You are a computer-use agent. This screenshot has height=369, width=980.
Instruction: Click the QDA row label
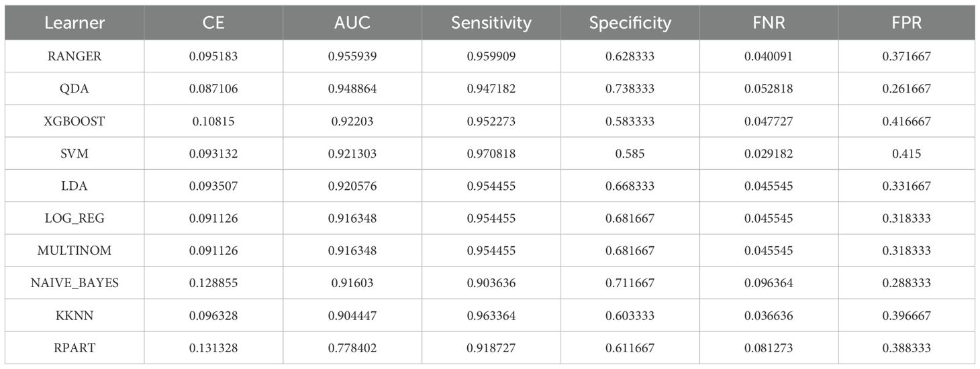tap(75, 89)
